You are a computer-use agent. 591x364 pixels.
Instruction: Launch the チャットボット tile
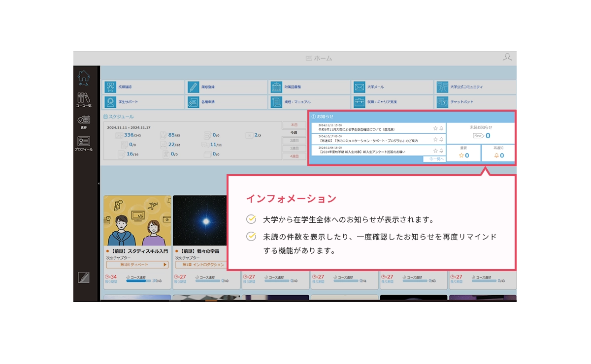tap(476, 102)
